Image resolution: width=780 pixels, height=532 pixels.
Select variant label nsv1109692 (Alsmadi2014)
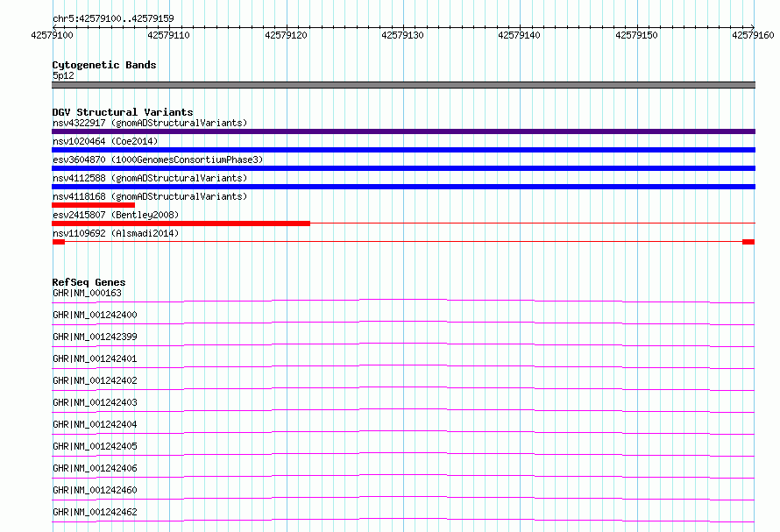[116, 233]
